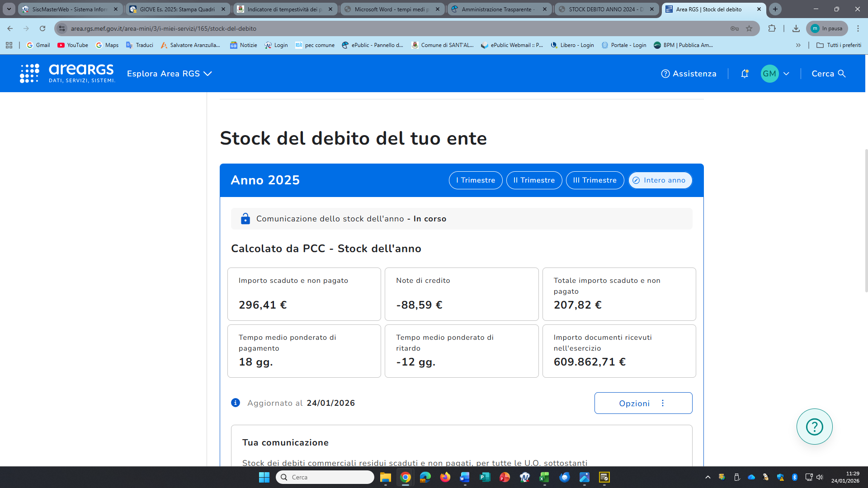Open the Opzioni menu
868x488 pixels.
pos(643,403)
